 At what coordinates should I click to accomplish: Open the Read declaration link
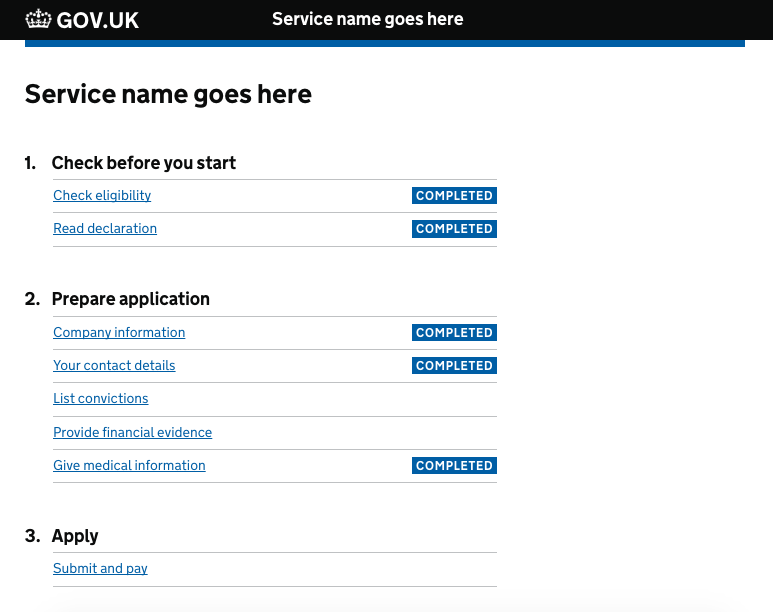coord(105,229)
